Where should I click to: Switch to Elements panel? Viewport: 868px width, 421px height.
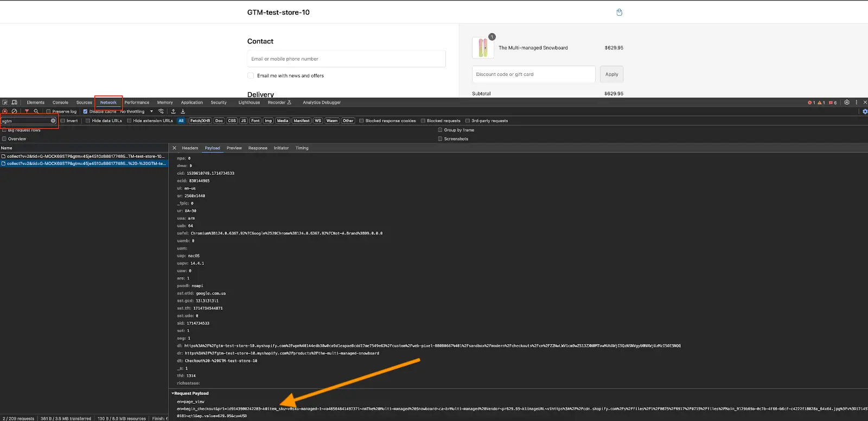tap(36, 103)
